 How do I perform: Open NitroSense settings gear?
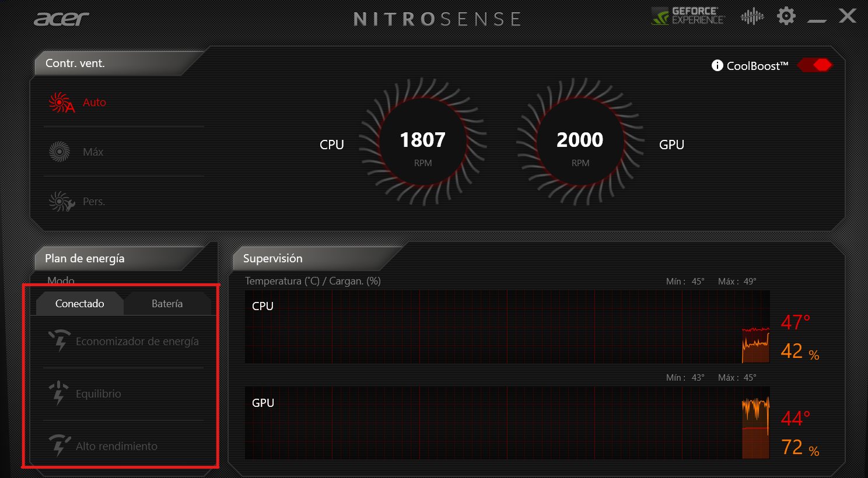(786, 16)
